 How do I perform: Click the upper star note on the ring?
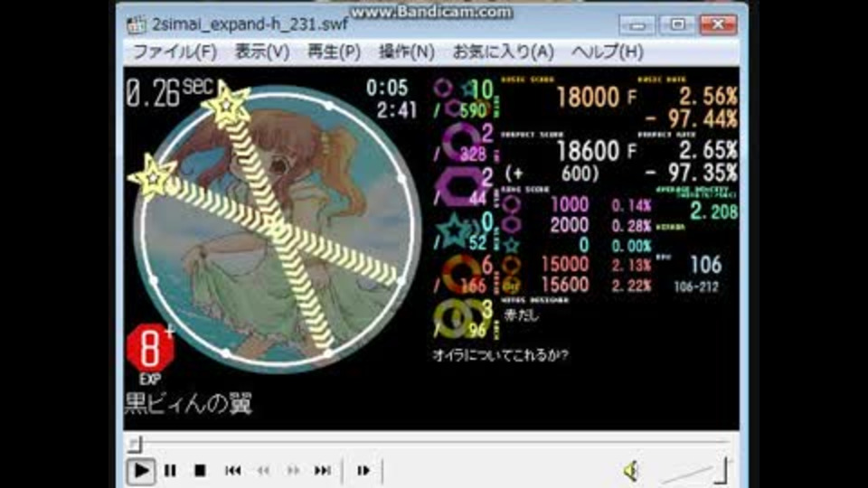click(226, 103)
